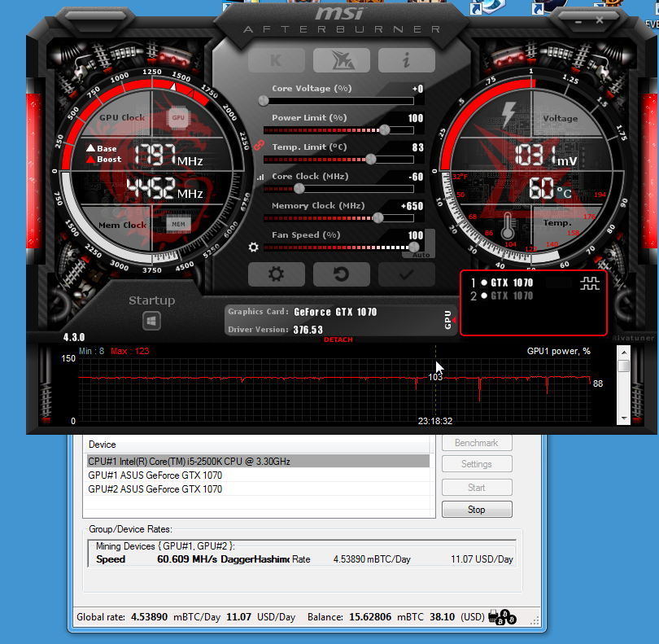Viewport: 659px width, 644px height.
Task: Click the Device column header
Action: tap(257, 445)
